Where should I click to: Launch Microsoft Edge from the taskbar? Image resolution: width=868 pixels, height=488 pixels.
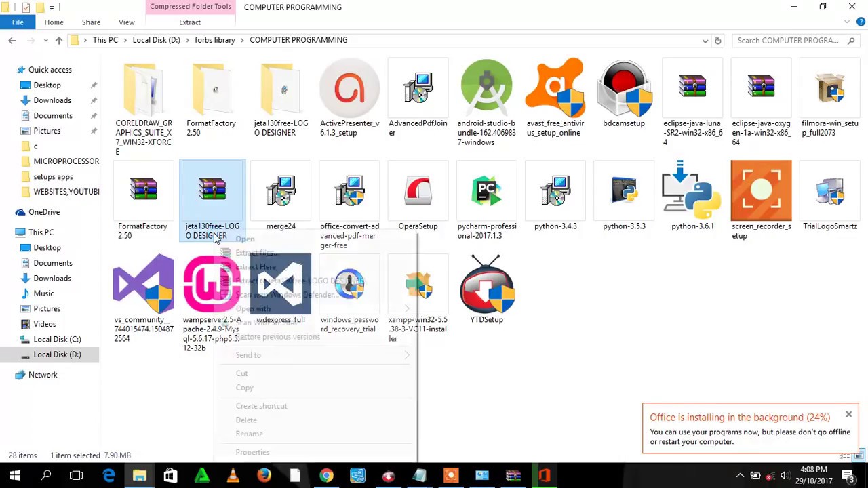[x=108, y=476]
